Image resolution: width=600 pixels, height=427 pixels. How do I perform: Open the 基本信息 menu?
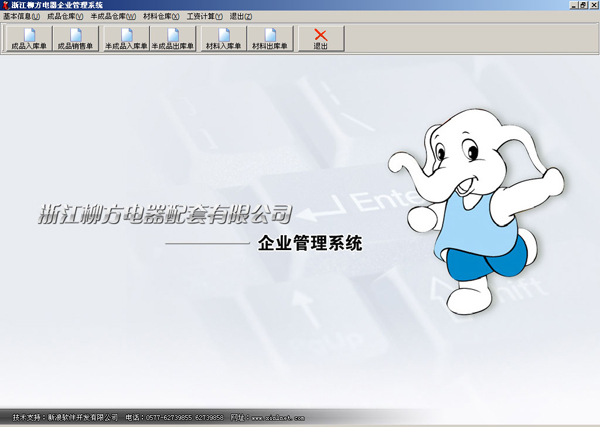[x=20, y=17]
